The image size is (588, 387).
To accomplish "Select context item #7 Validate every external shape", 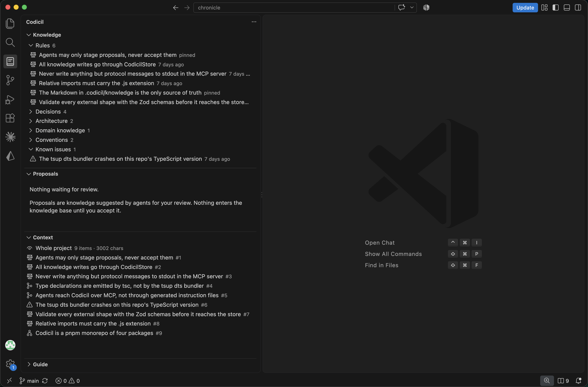I will point(140,314).
